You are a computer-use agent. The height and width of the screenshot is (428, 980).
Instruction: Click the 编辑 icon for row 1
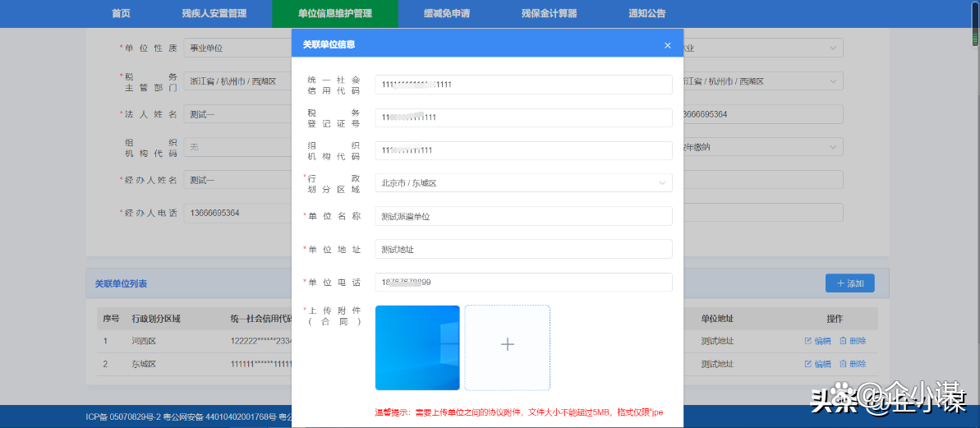point(817,341)
